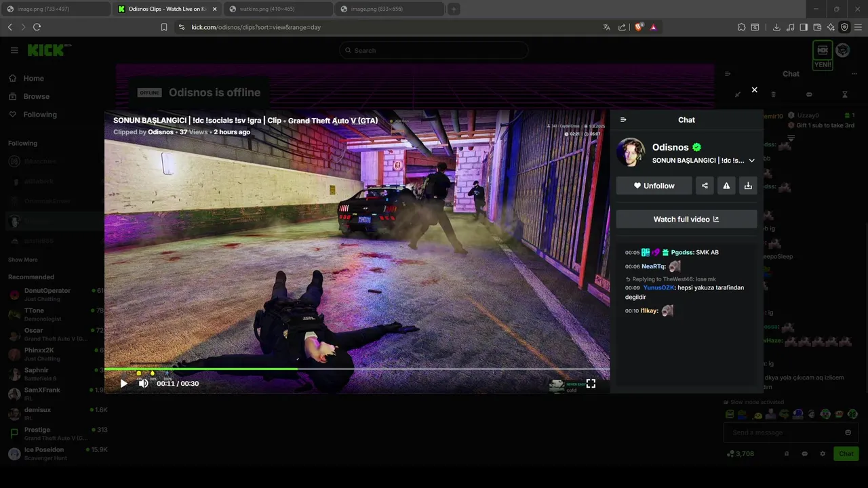Open Brave Shields icon
Viewport: 868px width, 488px height.
(638, 27)
